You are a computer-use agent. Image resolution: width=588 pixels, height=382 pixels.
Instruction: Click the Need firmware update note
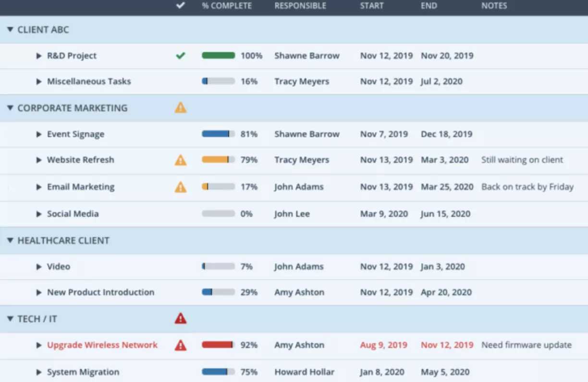tap(527, 345)
